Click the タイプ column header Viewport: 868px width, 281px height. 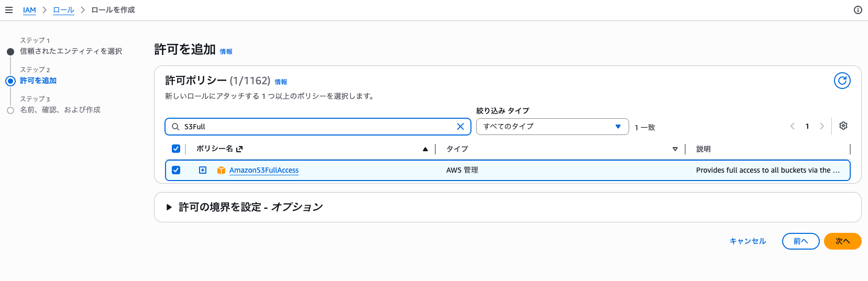[457, 149]
